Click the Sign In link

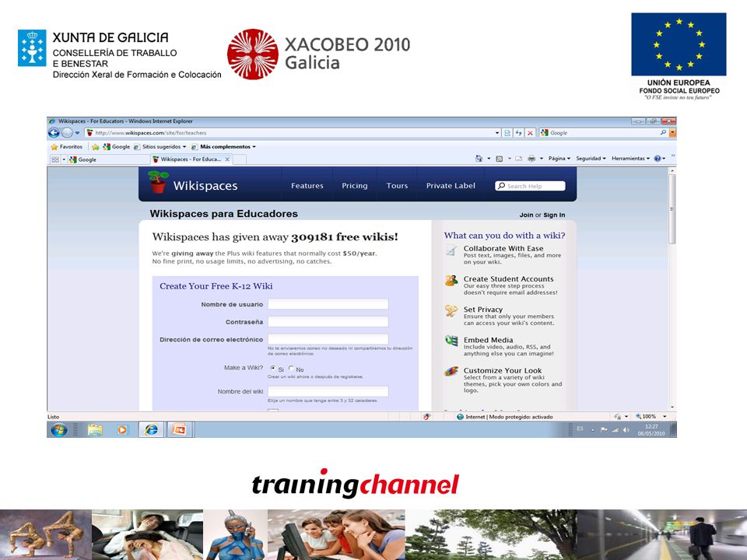554,215
